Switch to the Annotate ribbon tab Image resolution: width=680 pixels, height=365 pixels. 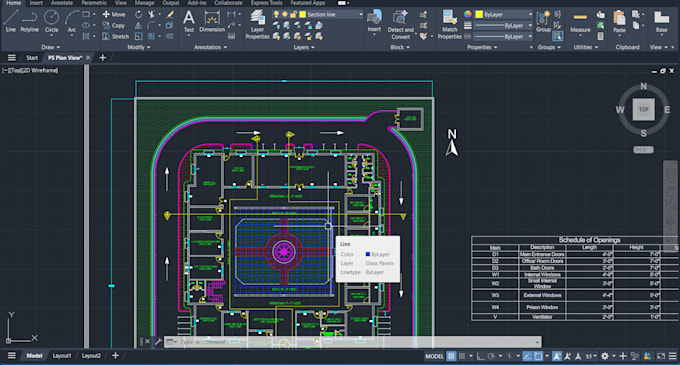[62, 3]
